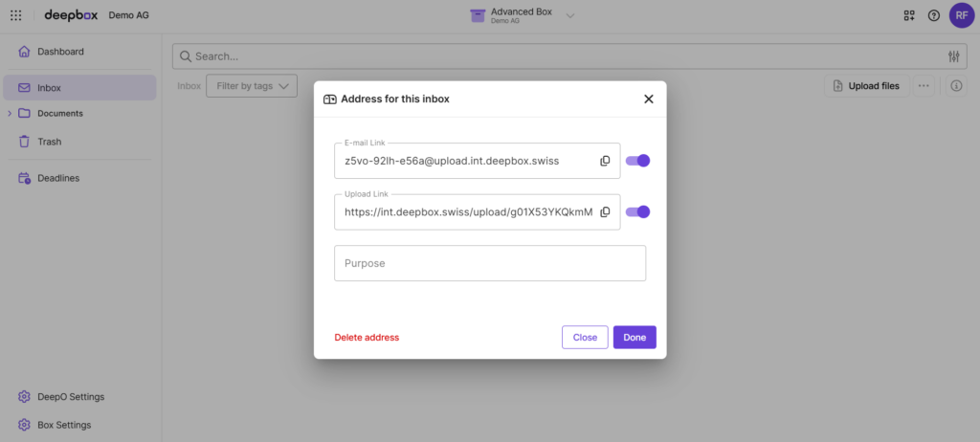Open the apps grid menu
Viewport: 980px width, 442px height.
tap(15, 15)
